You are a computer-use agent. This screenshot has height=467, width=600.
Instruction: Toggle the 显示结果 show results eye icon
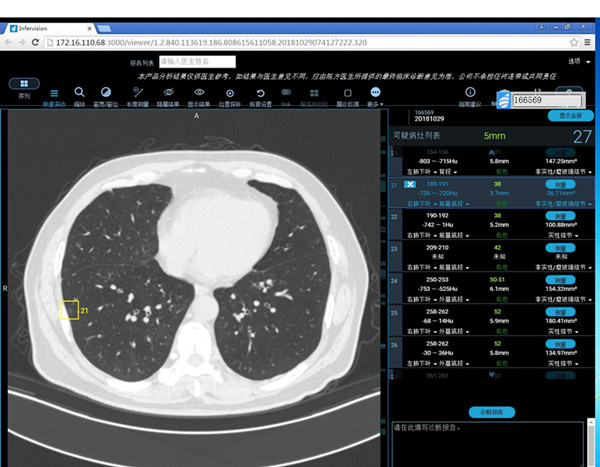(199, 94)
